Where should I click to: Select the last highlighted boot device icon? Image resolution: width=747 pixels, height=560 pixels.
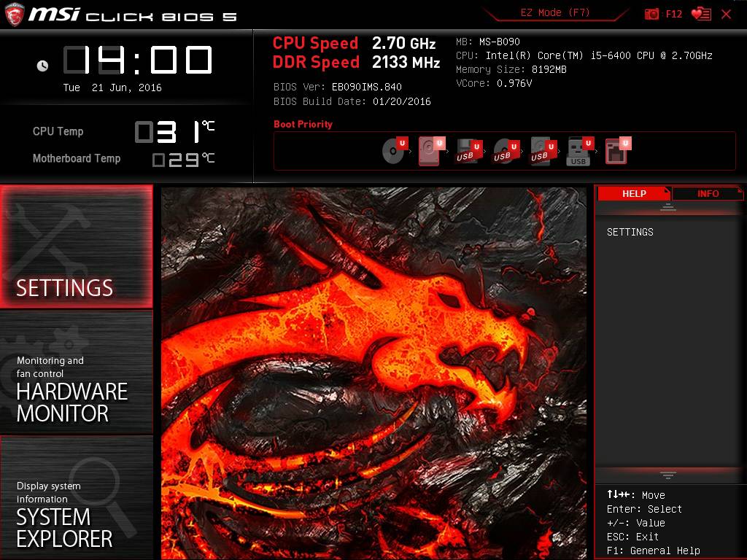tap(618, 151)
